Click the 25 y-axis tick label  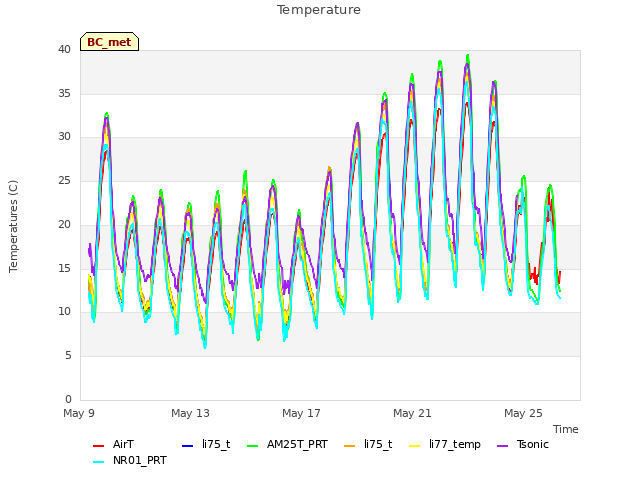click(64, 180)
